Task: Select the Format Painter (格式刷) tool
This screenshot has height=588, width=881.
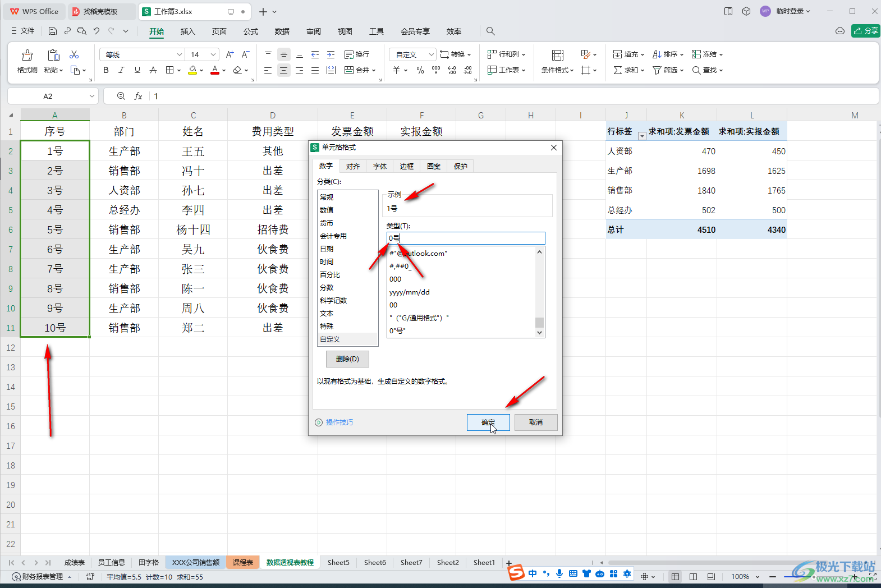Action: (x=27, y=61)
